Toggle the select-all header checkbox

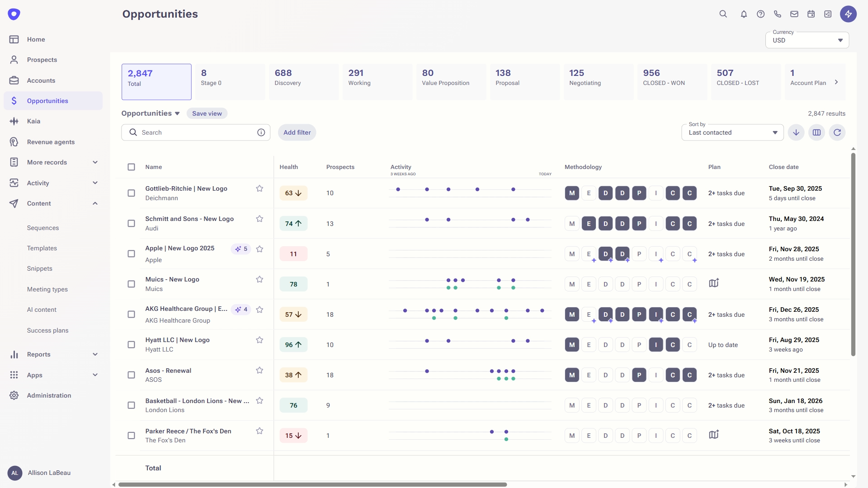click(x=131, y=167)
